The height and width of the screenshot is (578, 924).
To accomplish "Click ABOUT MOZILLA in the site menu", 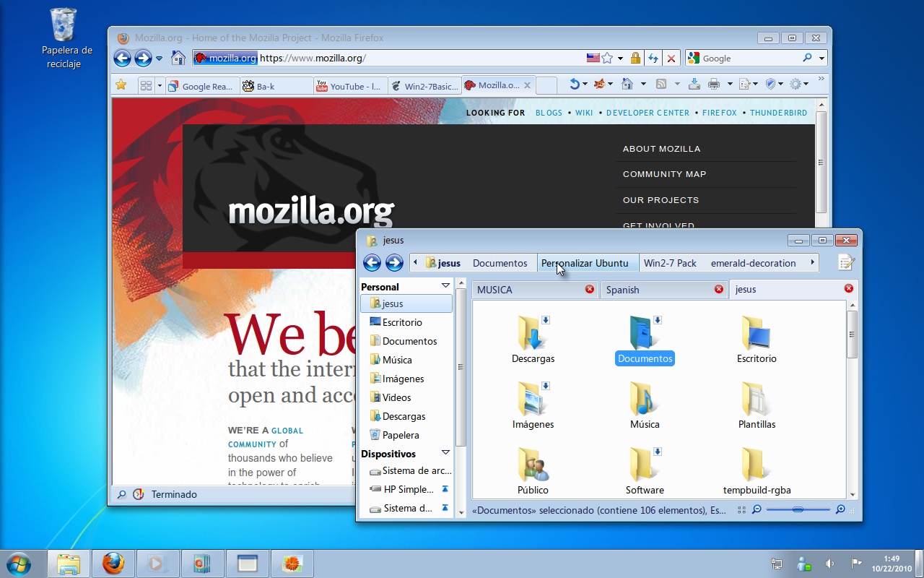I will 661,149.
